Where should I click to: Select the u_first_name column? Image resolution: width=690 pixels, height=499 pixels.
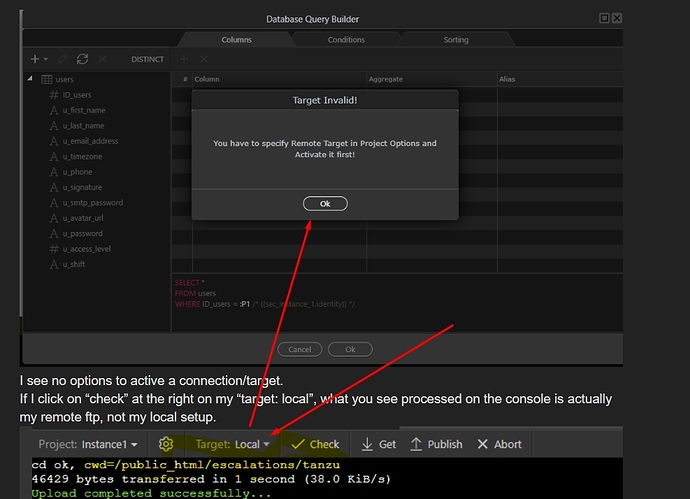84,110
